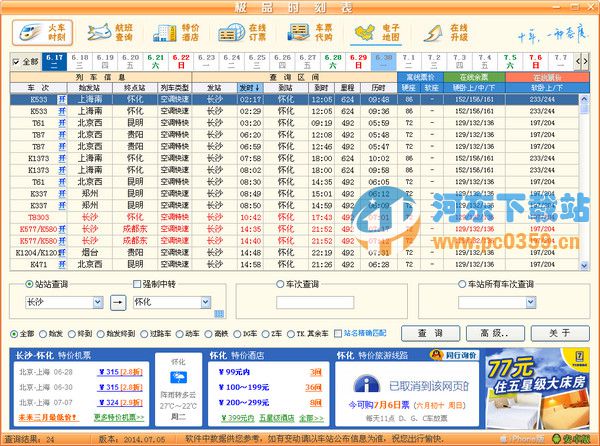The height and width of the screenshot is (446, 600).
Task: Select the 高铁 filter radio button
Action: (x=208, y=334)
